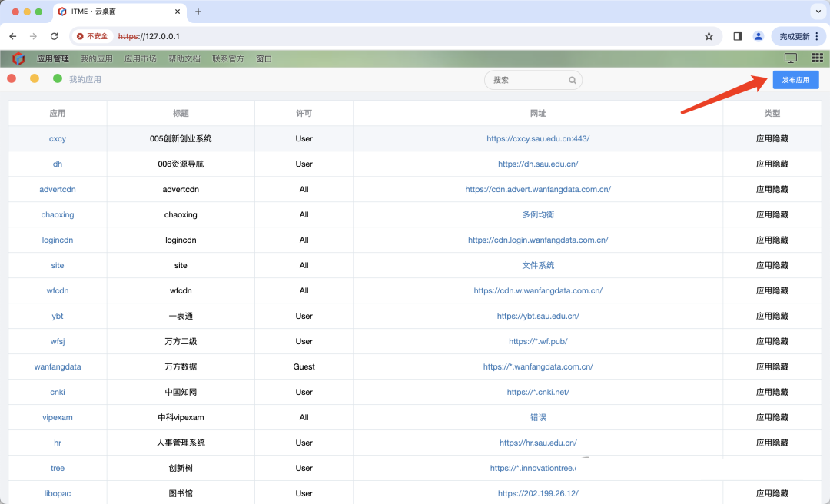Open the cxcy.sau.edu.cn URL link
This screenshot has height=504, width=830.
point(538,139)
